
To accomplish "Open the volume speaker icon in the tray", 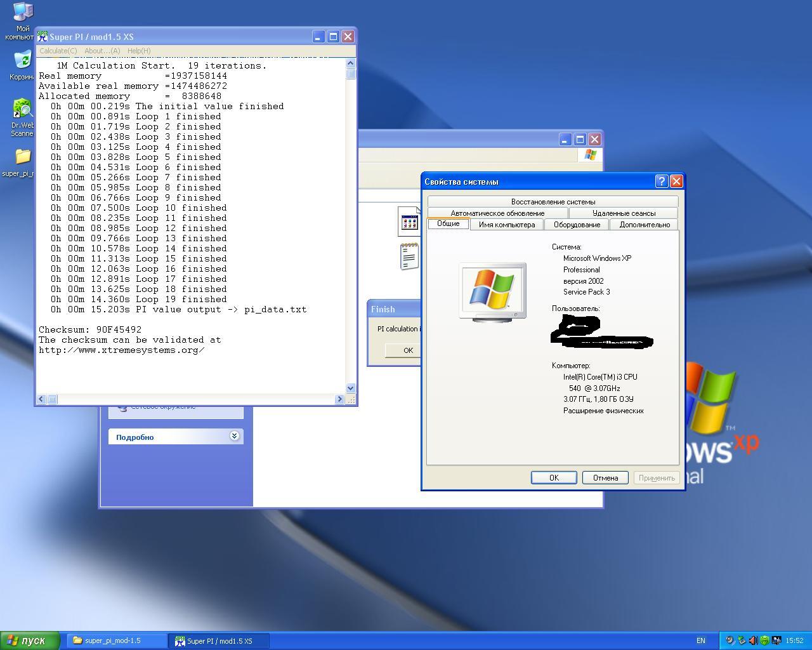I will [x=753, y=640].
